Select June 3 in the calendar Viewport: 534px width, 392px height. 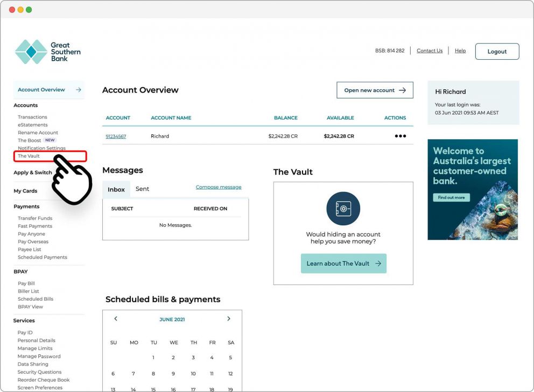coord(193,358)
